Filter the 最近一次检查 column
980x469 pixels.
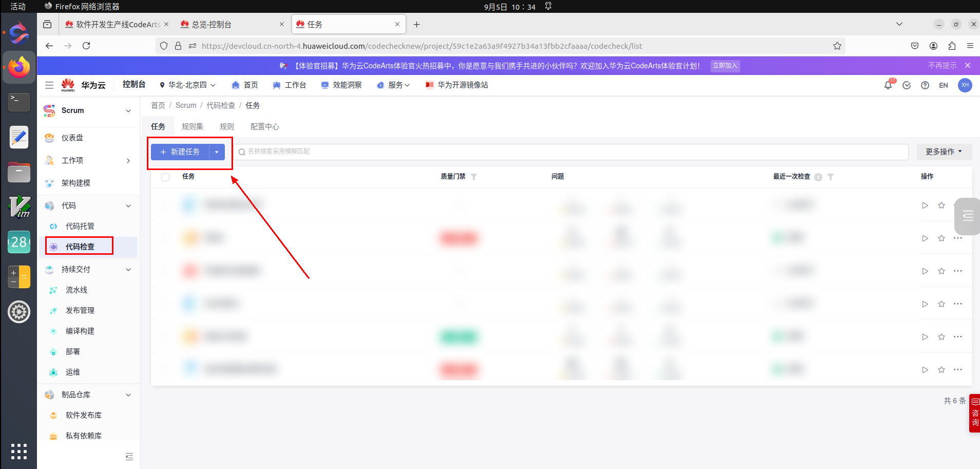point(831,177)
